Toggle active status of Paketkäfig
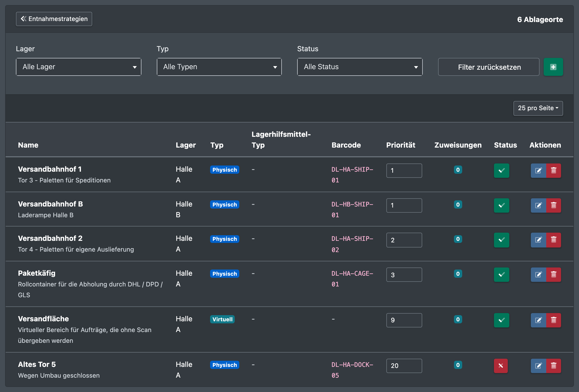Image resolution: width=579 pixels, height=392 pixels. [502, 275]
